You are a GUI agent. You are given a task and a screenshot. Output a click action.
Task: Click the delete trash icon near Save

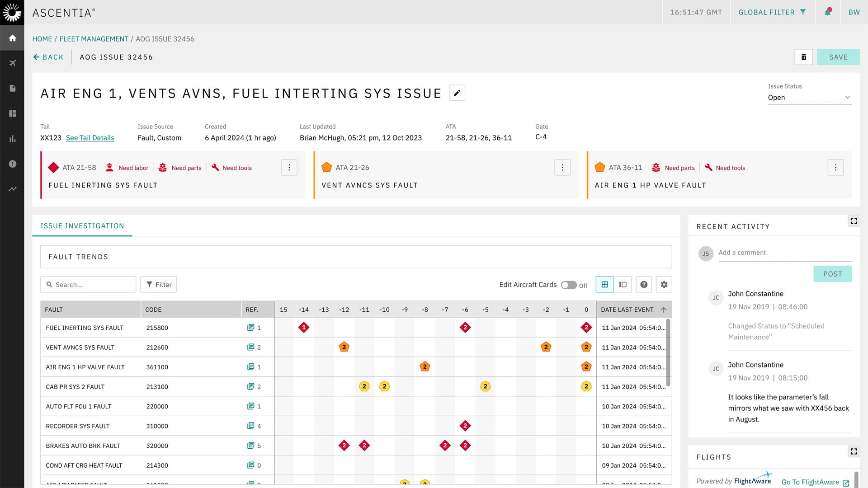803,57
